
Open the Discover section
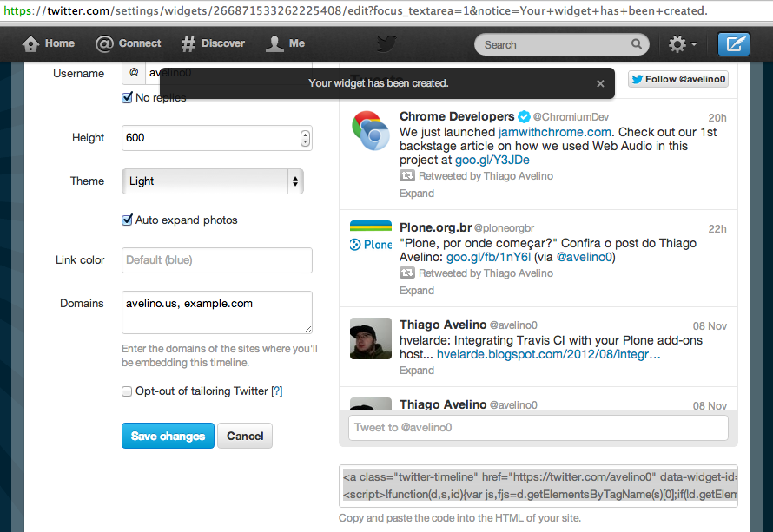pyautogui.click(x=213, y=44)
